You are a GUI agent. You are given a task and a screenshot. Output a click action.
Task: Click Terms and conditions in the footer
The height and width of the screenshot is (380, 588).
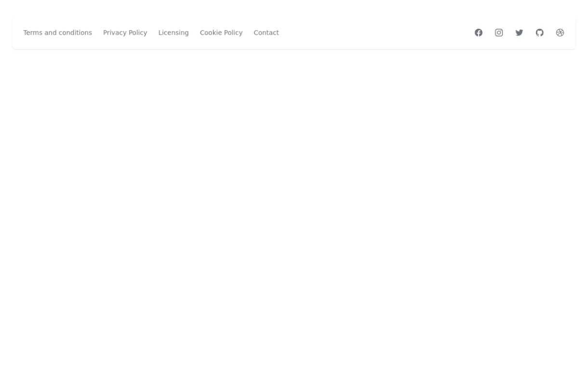point(57,32)
